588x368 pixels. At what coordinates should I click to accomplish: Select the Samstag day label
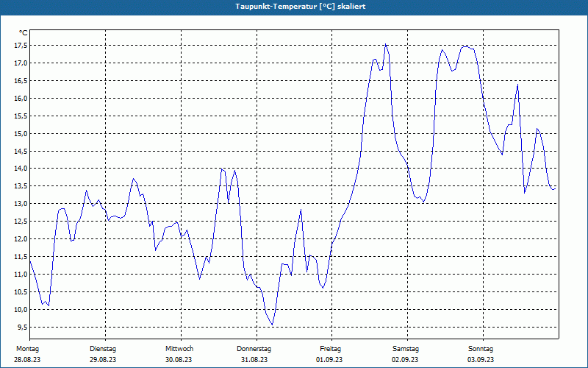point(406,349)
